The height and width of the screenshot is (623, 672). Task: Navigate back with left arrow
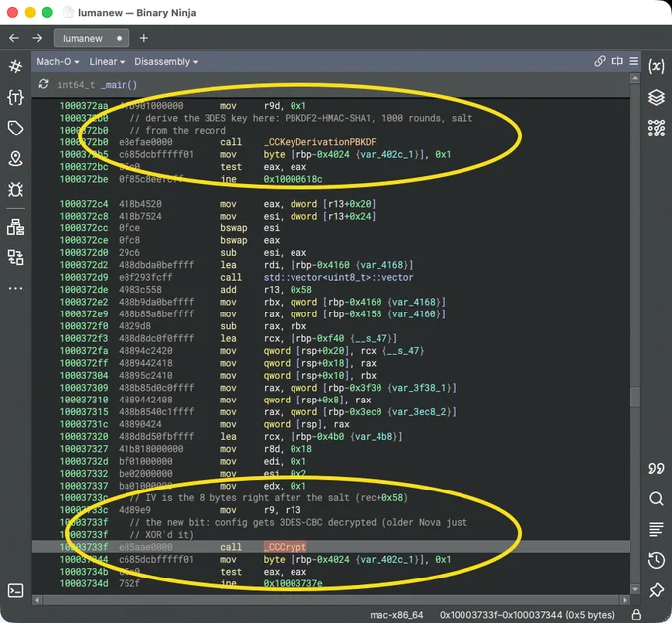14,38
